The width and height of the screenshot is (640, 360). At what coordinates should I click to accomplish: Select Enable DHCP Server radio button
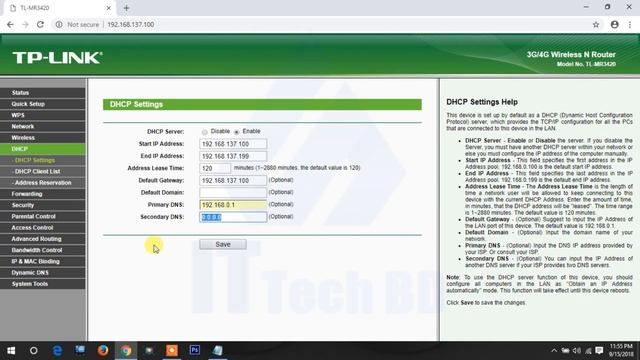237,132
